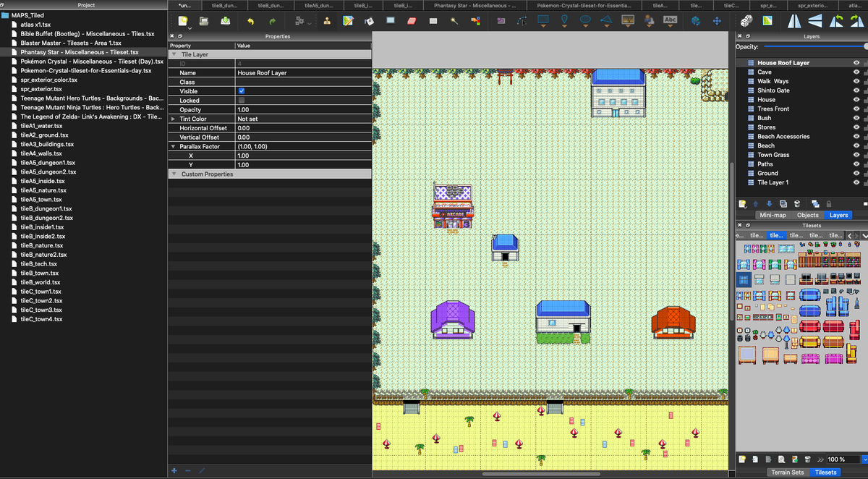Click Remove Tileset trash icon in Tilesets panel
868x479 pixels.
point(807,459)
